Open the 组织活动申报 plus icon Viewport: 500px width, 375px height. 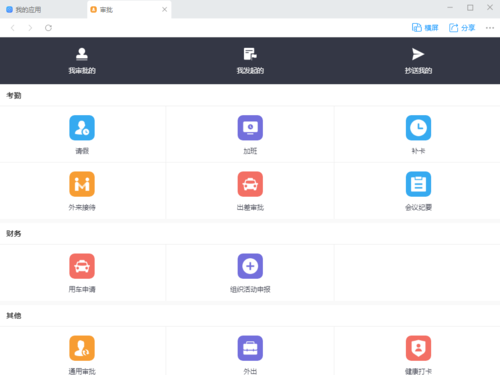click(x=250, y=266)
